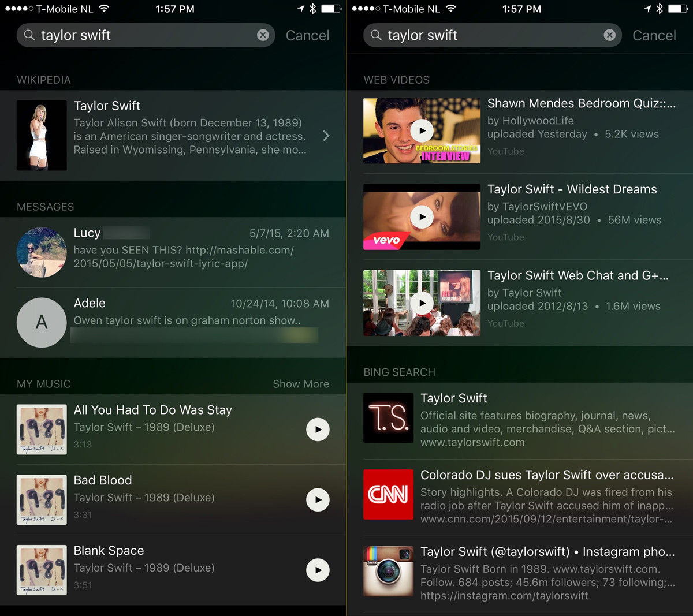Screen dimensions: 693x616
Task: Tap the BING SEARCH section header
Action: (x=400, y=372)
